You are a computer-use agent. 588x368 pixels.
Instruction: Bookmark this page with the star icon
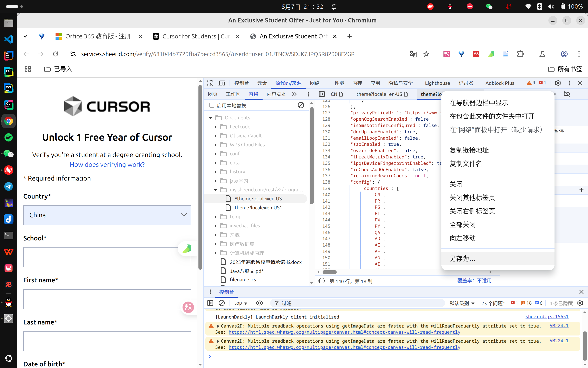tap(426, 54)
